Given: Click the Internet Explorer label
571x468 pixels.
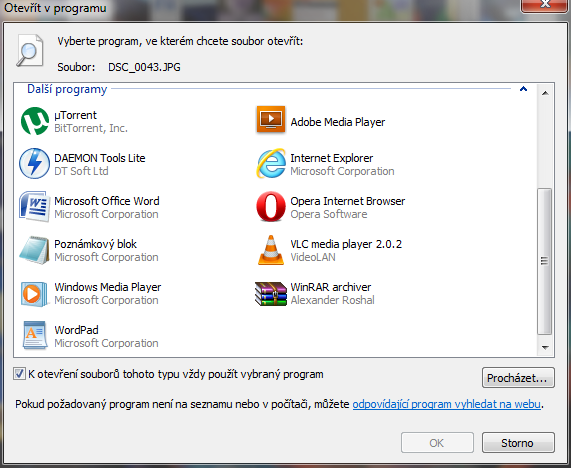Looking at the screenshot, I should pos(331,158).
